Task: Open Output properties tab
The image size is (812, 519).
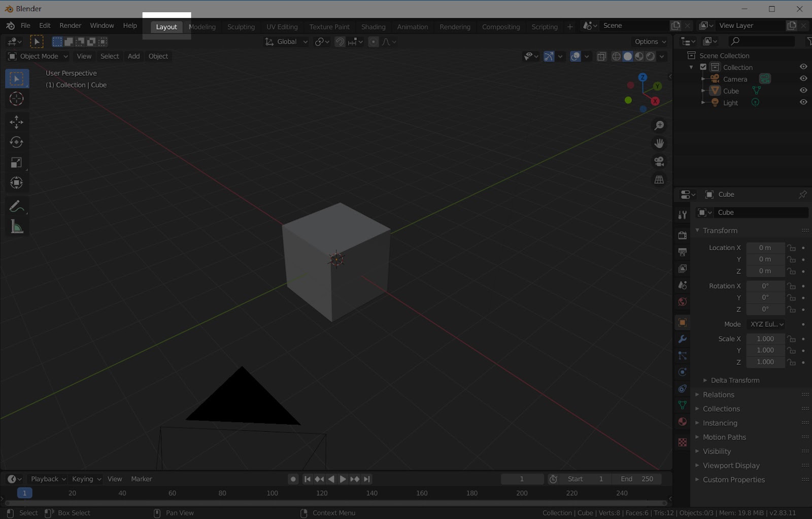Action: pos(682,252)
